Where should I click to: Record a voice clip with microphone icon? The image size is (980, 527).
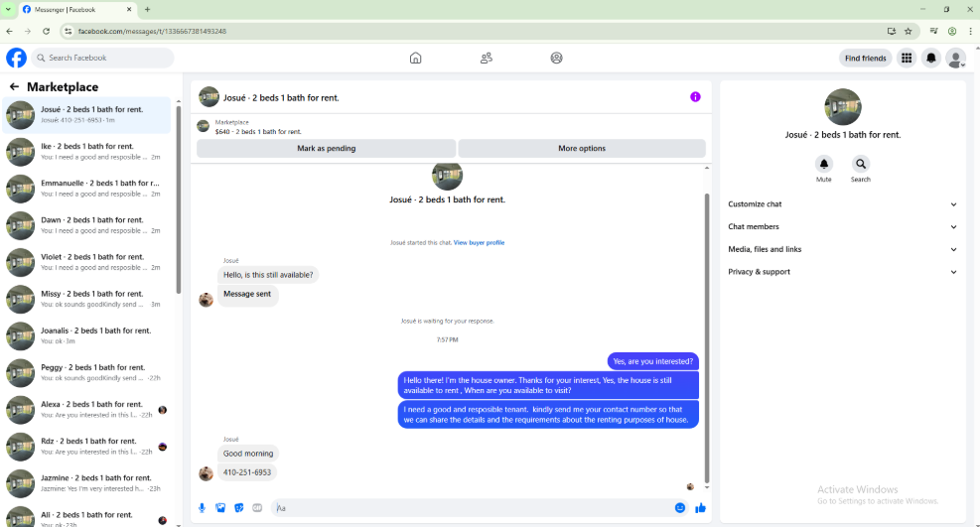202,508
